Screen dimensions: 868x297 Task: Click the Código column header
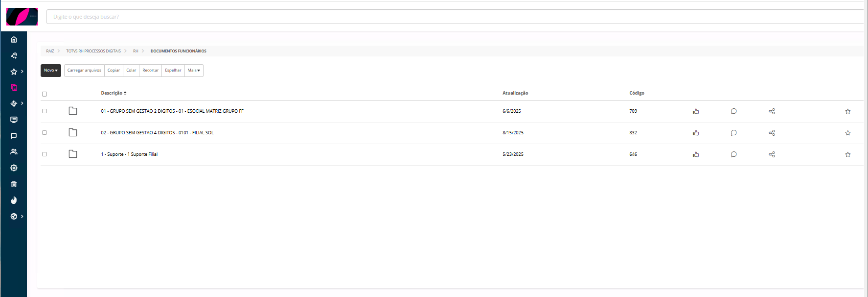tap(637, 93)
